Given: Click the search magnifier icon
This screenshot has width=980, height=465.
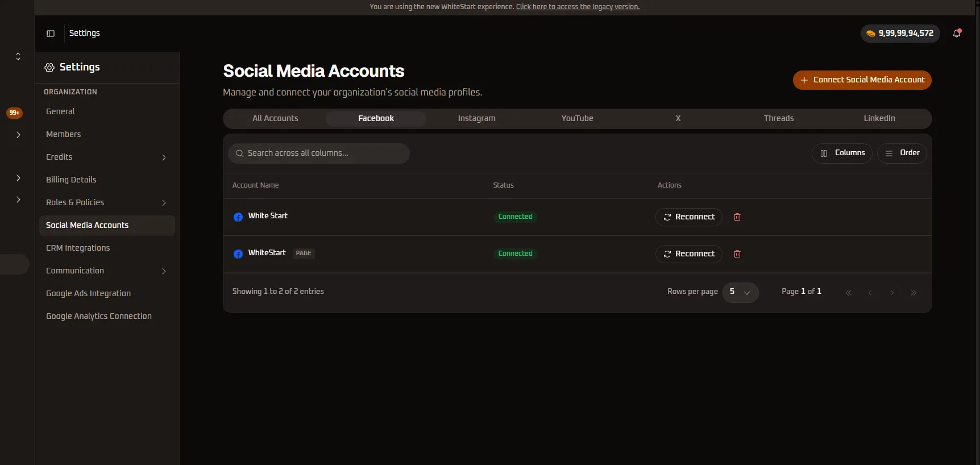Looking at the screenshot, I should pos(239,153).
